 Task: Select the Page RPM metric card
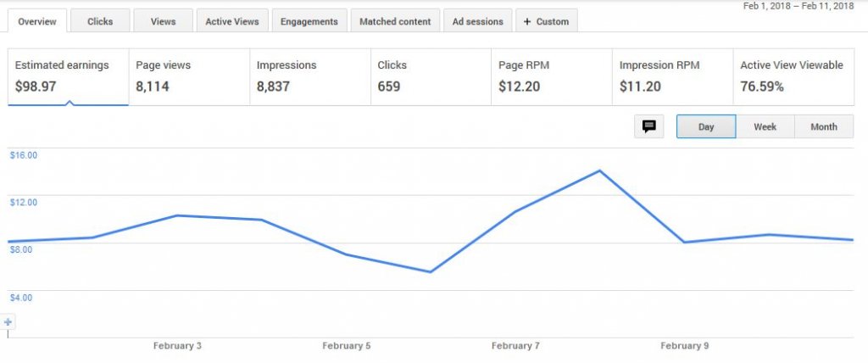click(x=551, y=76)
